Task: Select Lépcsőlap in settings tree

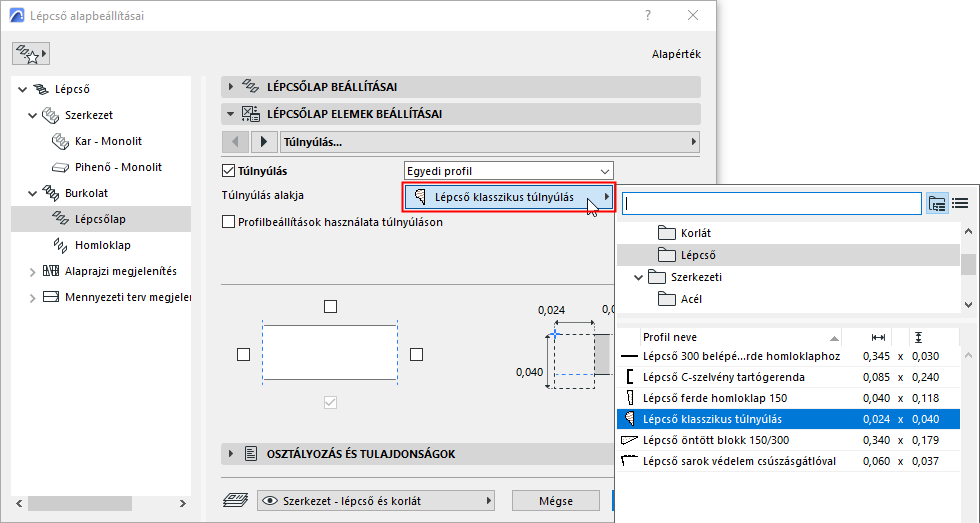Action: [101, 219]
